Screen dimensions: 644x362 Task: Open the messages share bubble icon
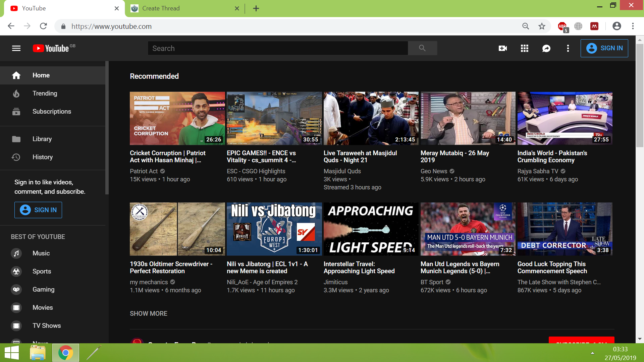click(546, 48)
